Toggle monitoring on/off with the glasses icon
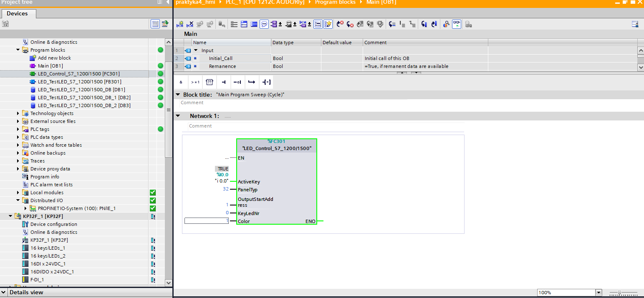The image size is (644, 298). pos(457,24)
